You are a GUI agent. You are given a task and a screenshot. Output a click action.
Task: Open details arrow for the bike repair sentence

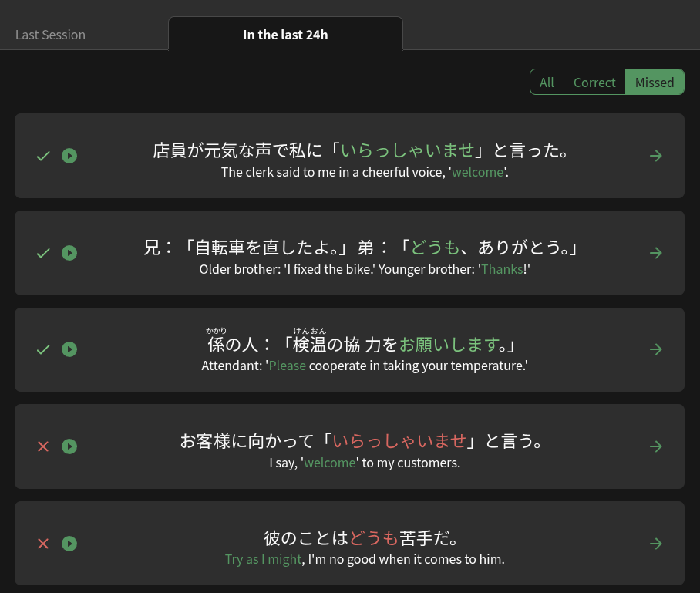tap(656, 253)
